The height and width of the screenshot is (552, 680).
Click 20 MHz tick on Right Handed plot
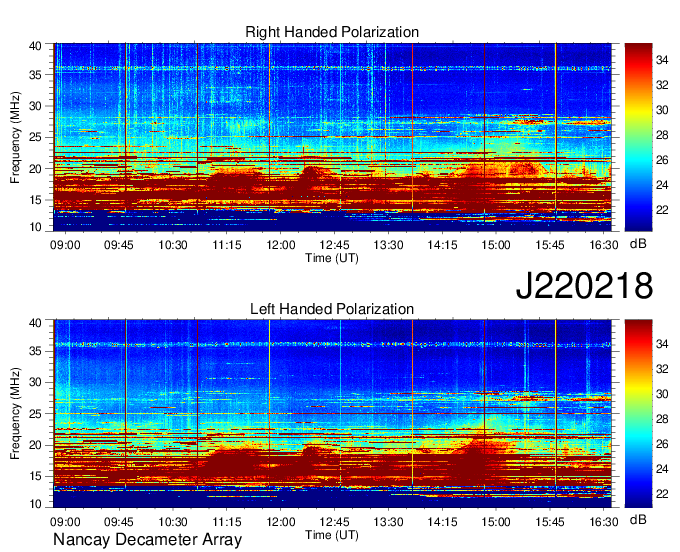(x=36, y=169)
